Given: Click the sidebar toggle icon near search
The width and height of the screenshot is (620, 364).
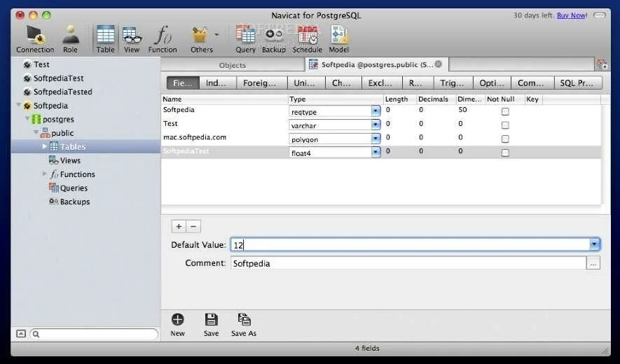Looking at the screenshot, I should (21, 334).
